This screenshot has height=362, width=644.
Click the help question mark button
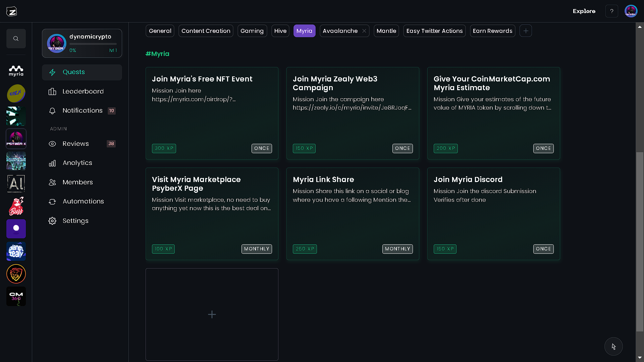tap(612, 11)
